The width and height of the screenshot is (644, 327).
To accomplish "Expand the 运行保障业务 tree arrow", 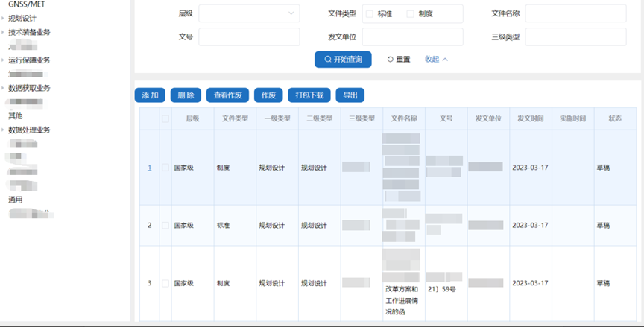I will tap(3, 60).
